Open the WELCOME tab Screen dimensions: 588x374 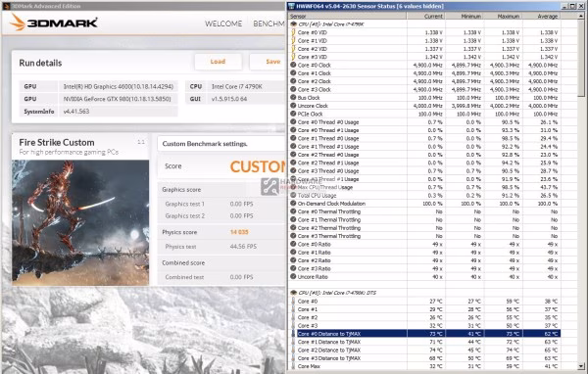(x=223, y=23)
